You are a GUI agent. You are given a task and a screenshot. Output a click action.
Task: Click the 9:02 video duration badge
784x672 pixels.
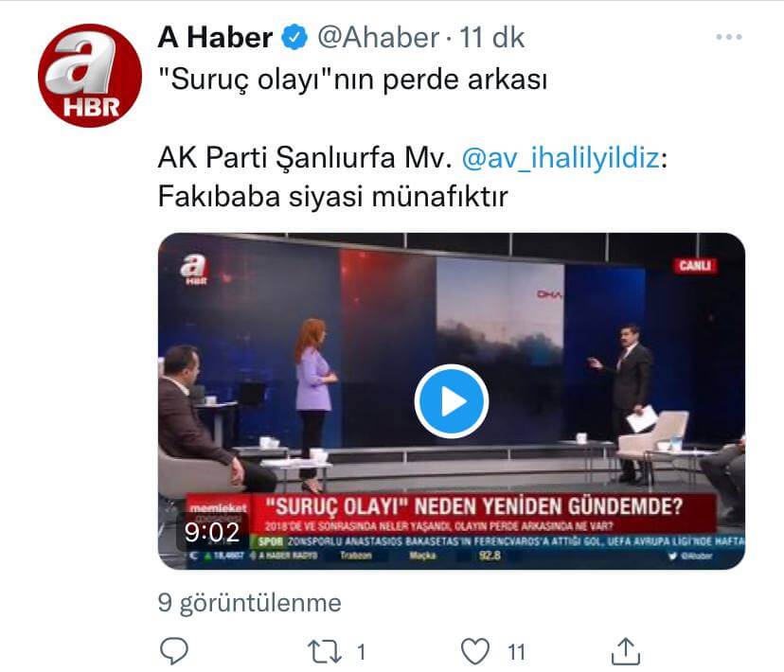[212, 532]
